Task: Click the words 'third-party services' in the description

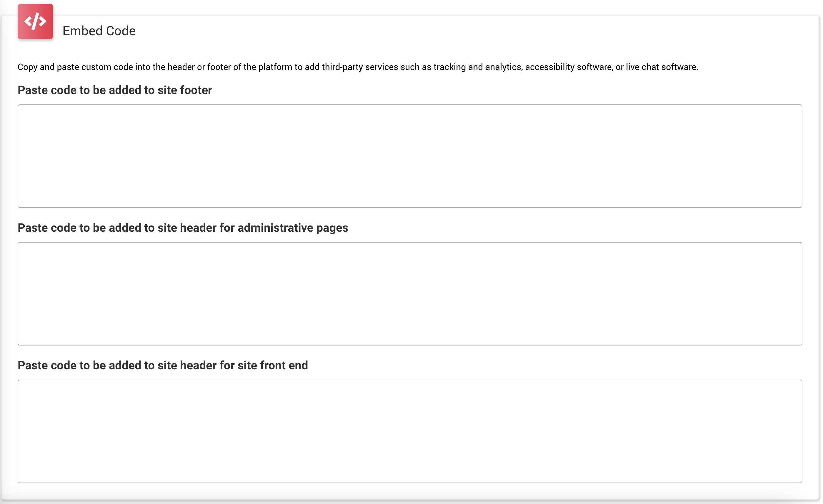Action: pos(360,67)
